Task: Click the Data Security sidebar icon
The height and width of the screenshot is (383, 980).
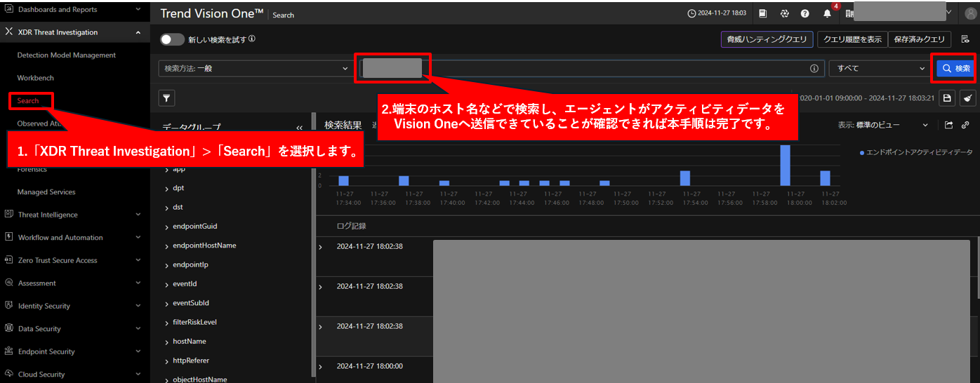Action: [10, 328]
